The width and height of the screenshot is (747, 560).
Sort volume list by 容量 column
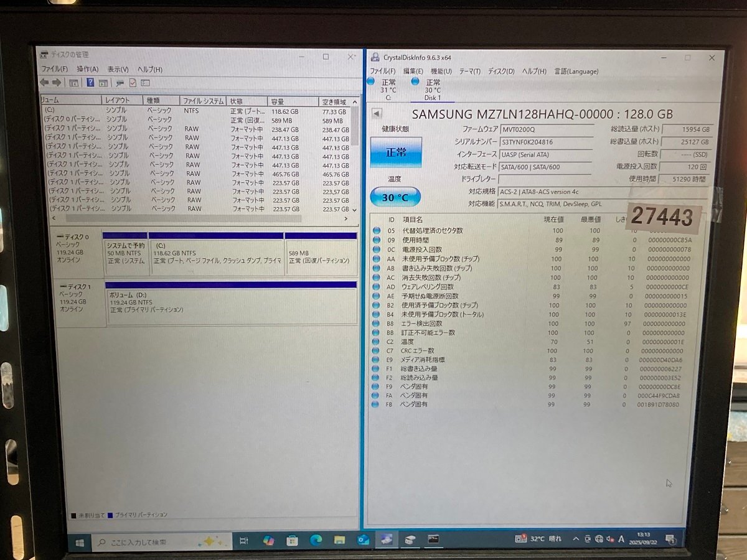point(293,101)
